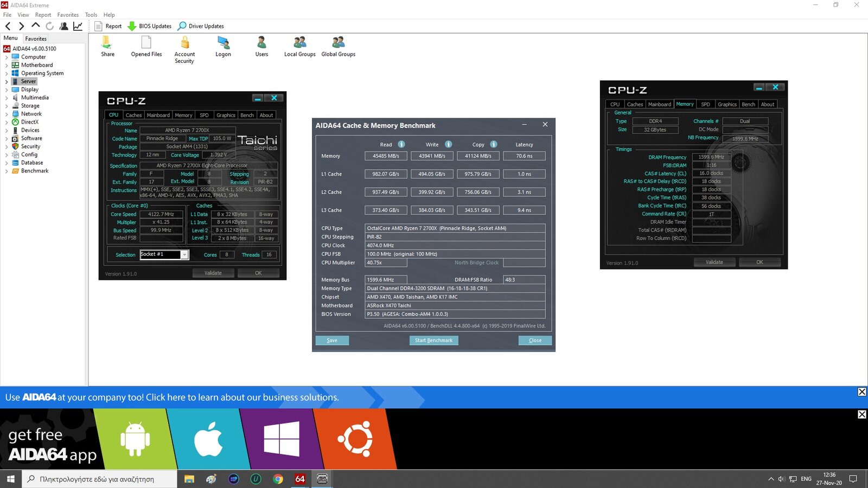This screenshot has width=868, height=488.
Task: Open Mainboard tab in left CPU-Z window
Action: 158,115
